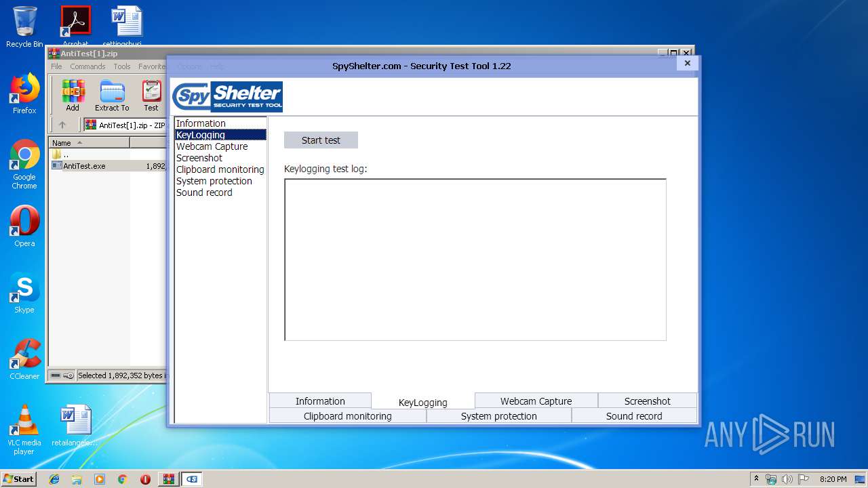Open the Tools menu in WinRAR

(x=122, y=66)
